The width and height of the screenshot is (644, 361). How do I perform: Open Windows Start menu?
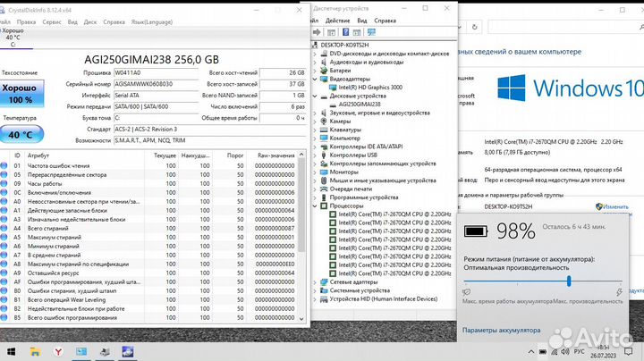(11, 352)
